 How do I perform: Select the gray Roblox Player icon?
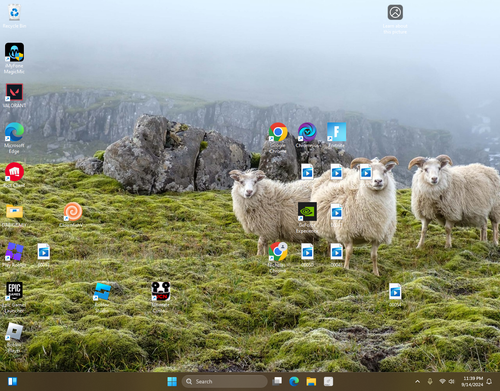tap(14, 331)
